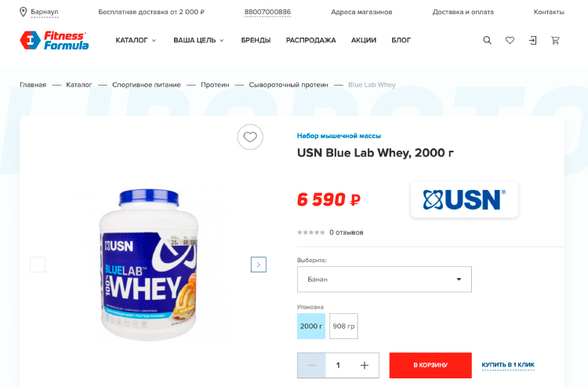Screen dimensions: 588x387
Task: Open the Банан flavor dropdown
Action: (x=384, y=279)
